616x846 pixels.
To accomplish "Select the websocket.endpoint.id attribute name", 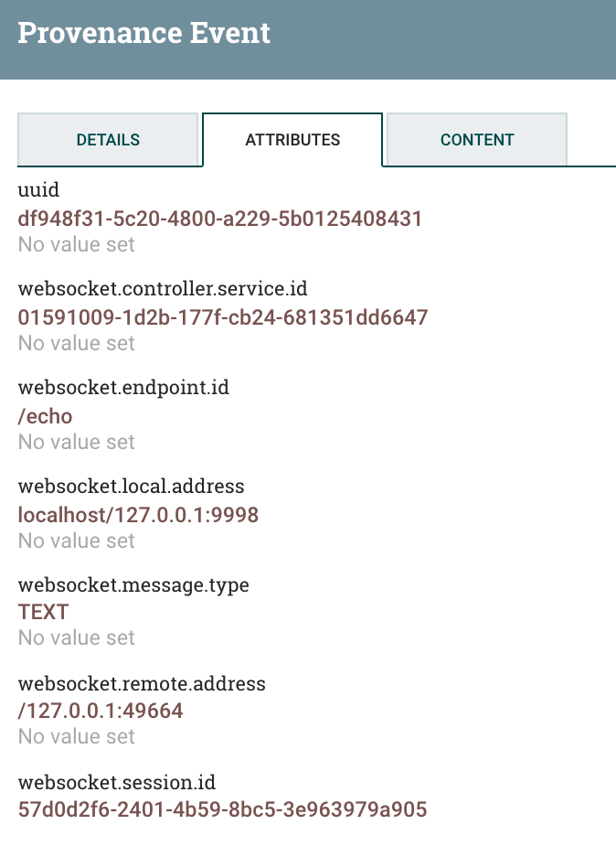I will tap(123, 388).
